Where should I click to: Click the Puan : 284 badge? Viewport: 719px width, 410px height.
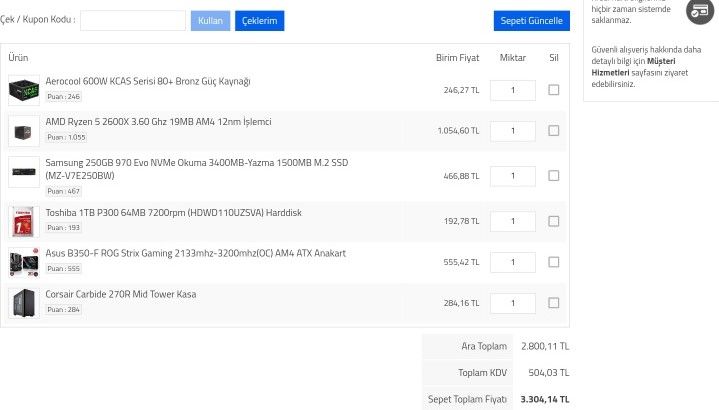(64, 310)
